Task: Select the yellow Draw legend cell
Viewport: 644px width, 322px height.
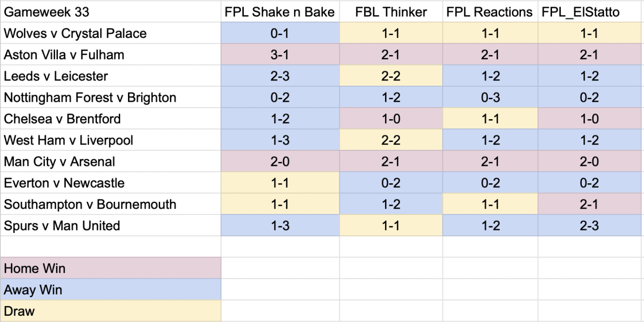Action: [x=110, y=311]
